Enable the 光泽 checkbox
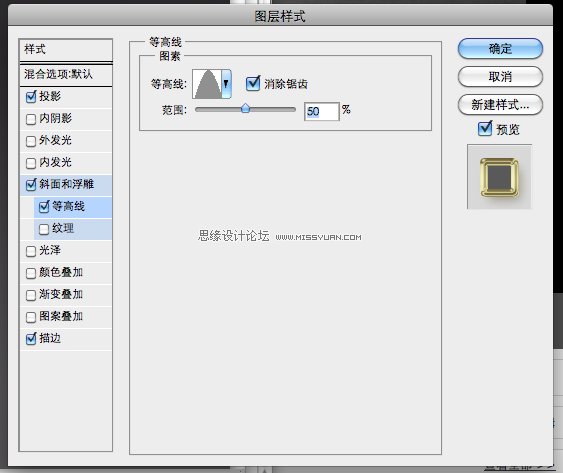Image resolution: width=563 pixels, height=473 pixels. click(31, 251)
